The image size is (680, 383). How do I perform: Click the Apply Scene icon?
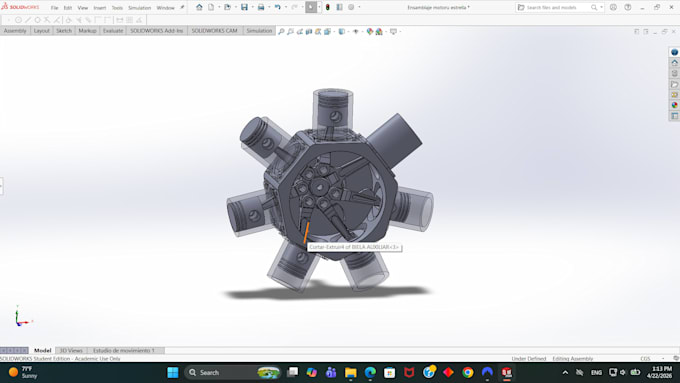[379, 31]
